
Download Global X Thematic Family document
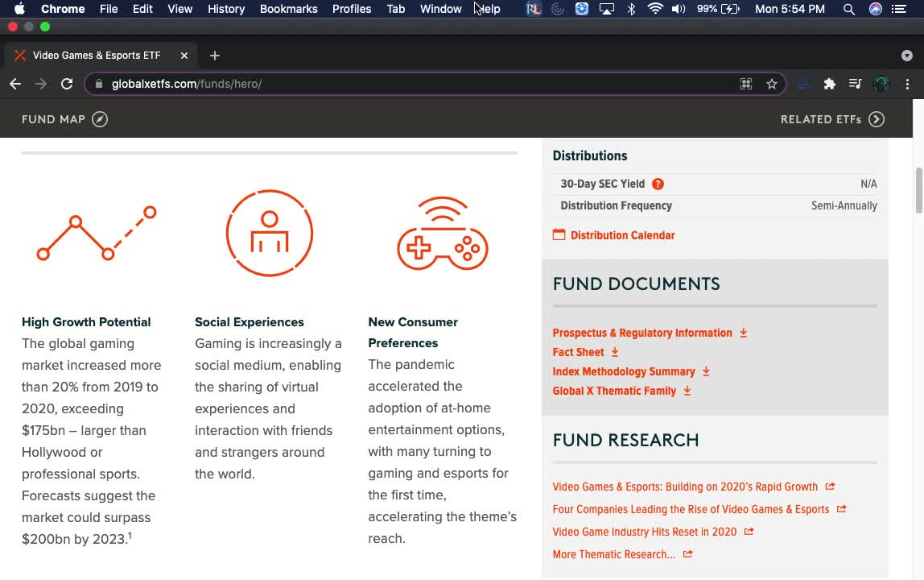[x=621, y=391]
